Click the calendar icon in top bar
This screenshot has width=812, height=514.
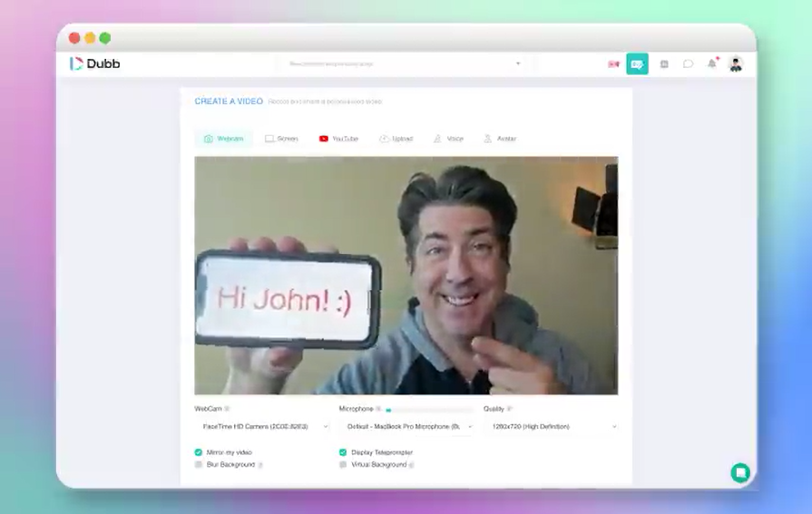664,64
